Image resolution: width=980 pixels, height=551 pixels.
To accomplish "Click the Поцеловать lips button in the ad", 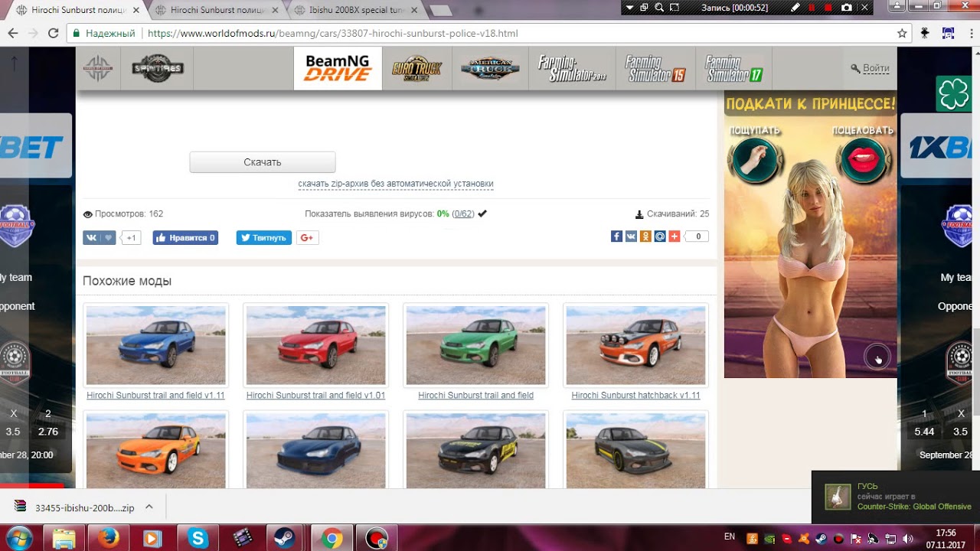I will (x=864, y=159).
